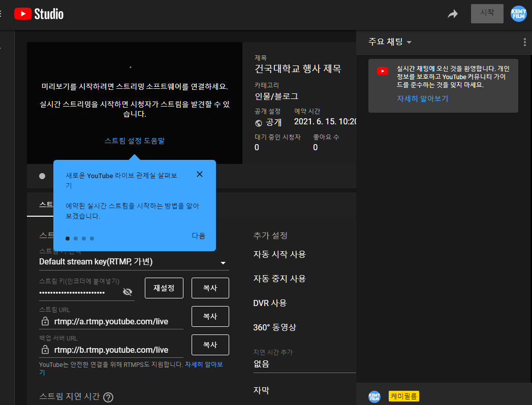Open the Default stream key dropdown
This screenshot has height=405, width=532.
[x=134, y=262]
